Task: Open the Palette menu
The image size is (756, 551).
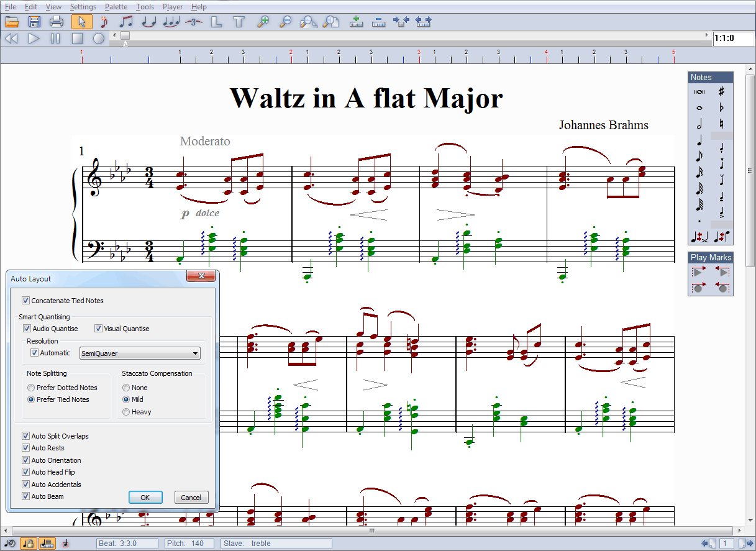Action: point(116,7)
